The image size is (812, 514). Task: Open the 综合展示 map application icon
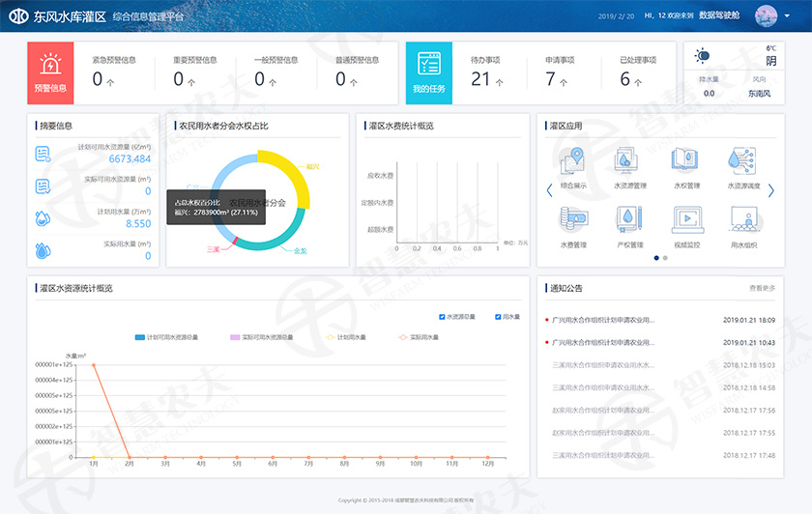572,160
